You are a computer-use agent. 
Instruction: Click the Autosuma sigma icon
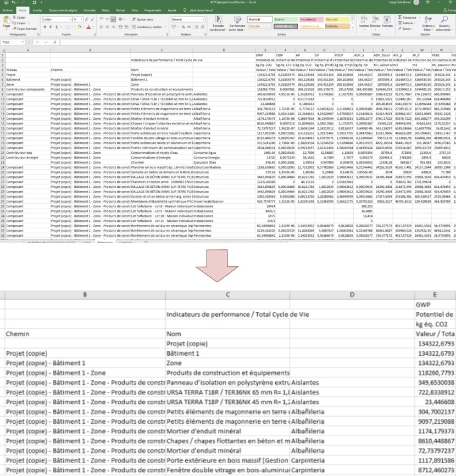pos(399,18)
